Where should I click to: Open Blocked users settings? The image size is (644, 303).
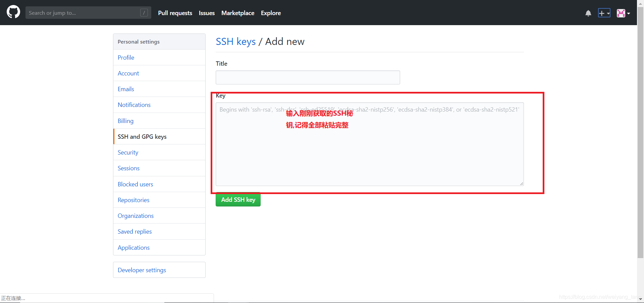click(x=159, y=184)
